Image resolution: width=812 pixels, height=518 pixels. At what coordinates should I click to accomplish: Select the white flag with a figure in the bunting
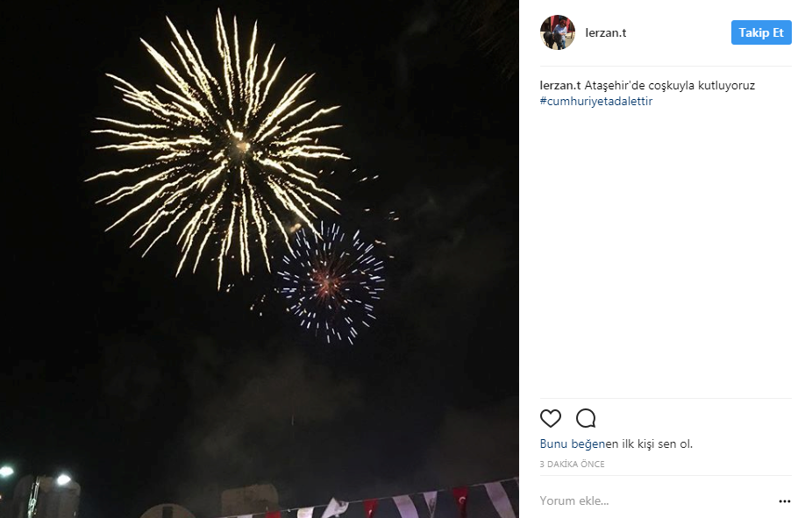335,507
